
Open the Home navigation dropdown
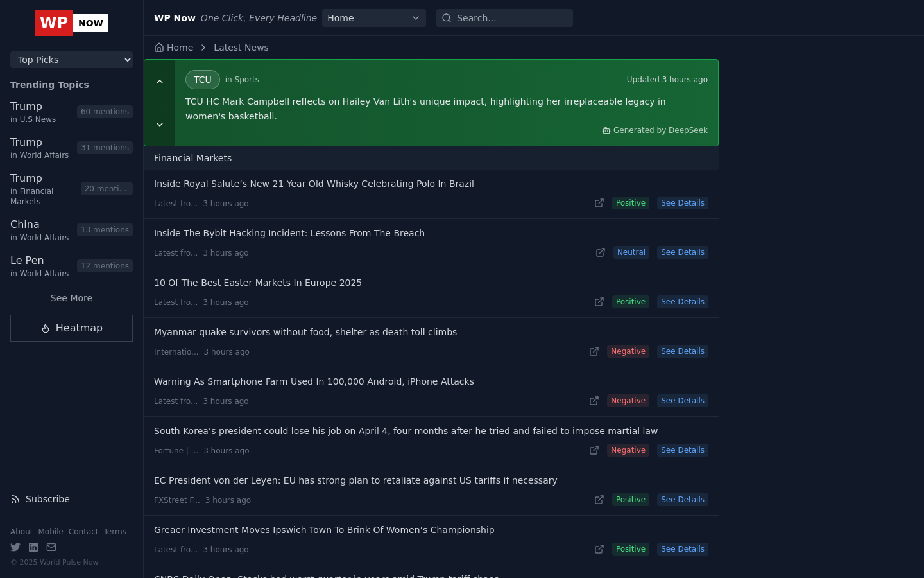[373, 18]
